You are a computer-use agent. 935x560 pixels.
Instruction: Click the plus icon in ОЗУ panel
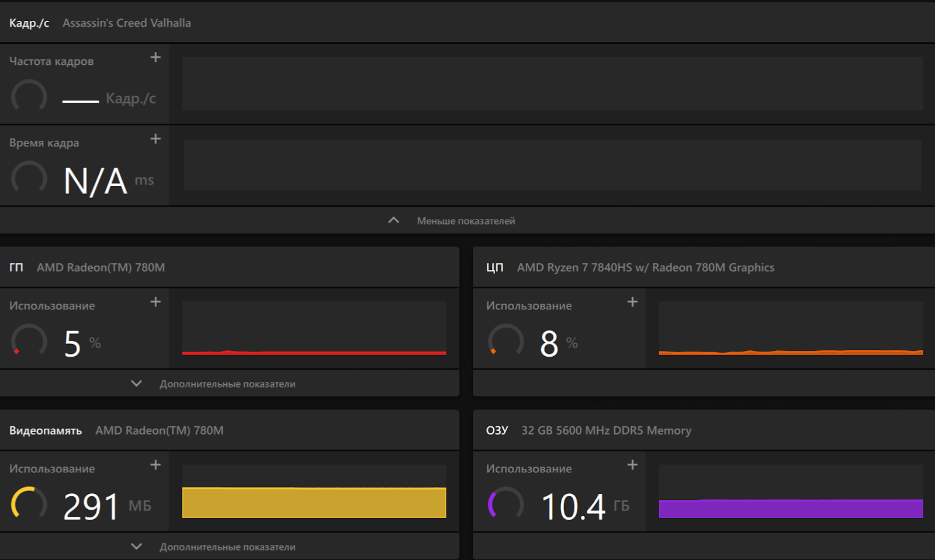[632, 465]
